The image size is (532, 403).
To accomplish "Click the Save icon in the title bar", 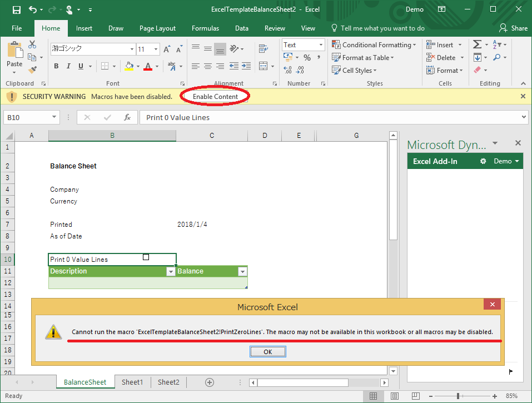I will (16, 10).
